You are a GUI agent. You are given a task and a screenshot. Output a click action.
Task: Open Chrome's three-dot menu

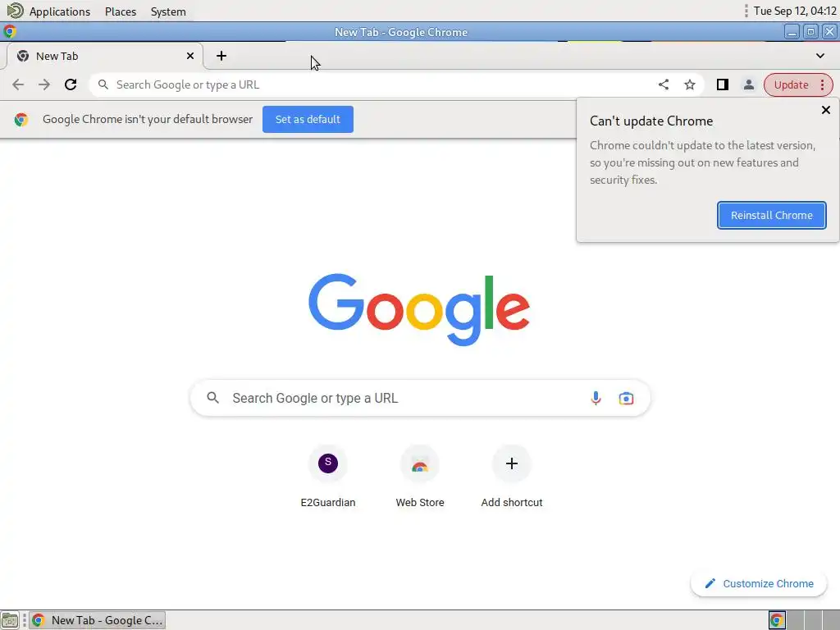822,84
